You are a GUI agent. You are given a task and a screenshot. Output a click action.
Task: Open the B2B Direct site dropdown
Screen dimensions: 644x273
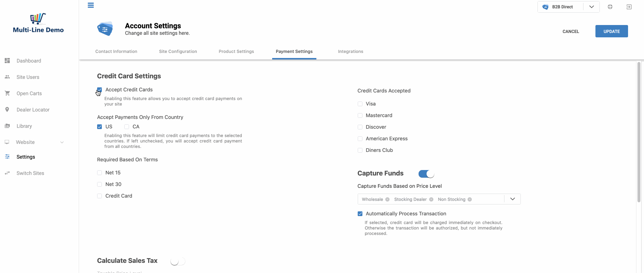pos(591,7)
